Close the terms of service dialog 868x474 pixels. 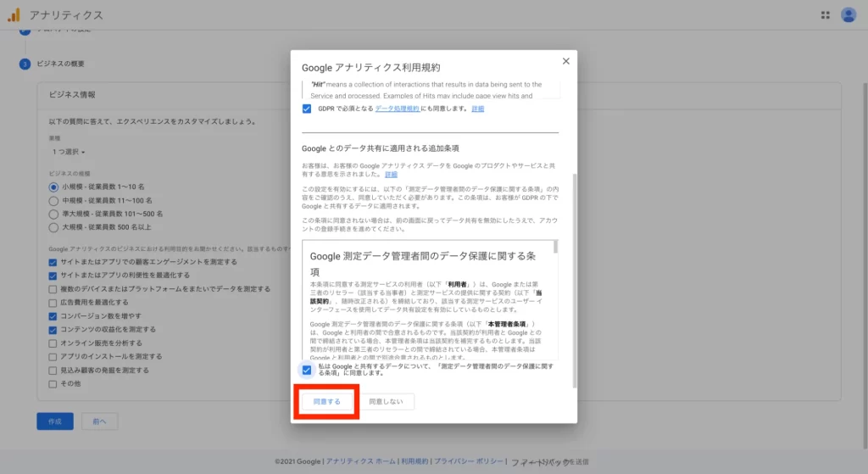566,61
